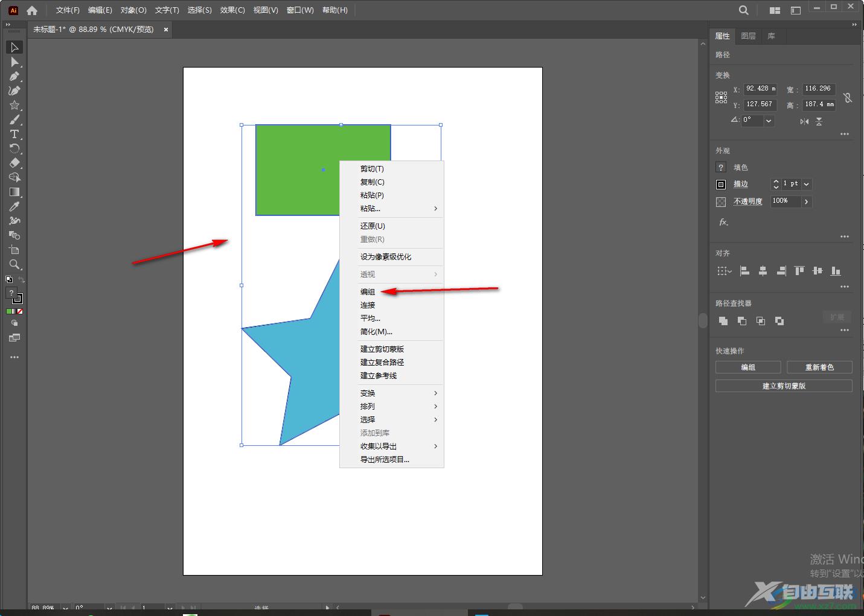
Task: Select the Selection (black arrow) tool
Action: [x=14, y=47]
